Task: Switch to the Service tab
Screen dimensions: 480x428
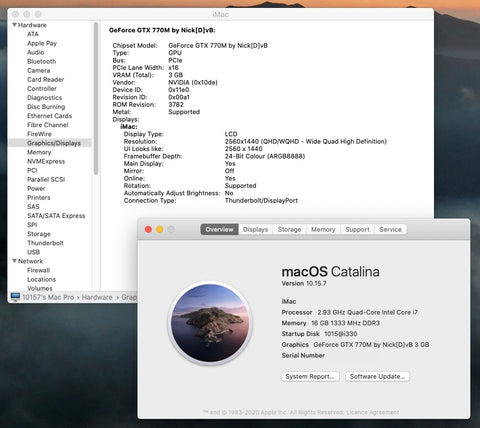Action: 390,229
